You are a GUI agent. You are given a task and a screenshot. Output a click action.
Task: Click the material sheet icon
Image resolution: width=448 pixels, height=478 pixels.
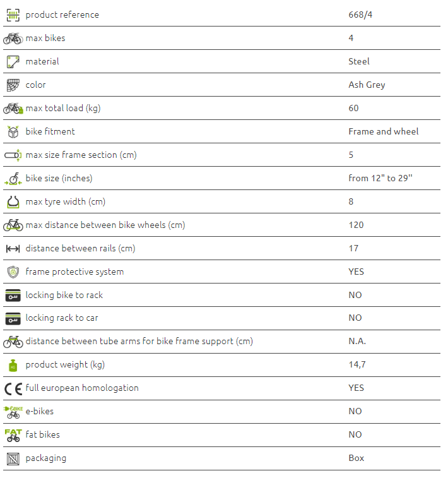13,61
